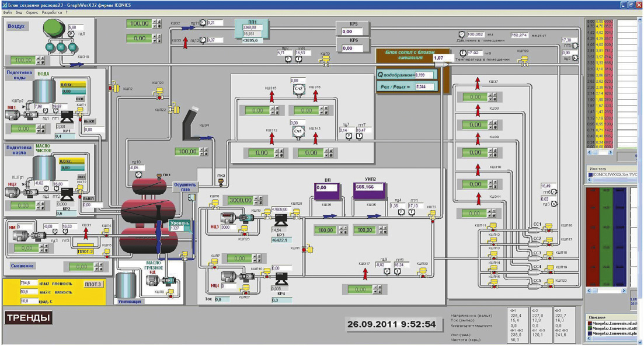
Task: Click the Утилизация label button
Action: 130,301
